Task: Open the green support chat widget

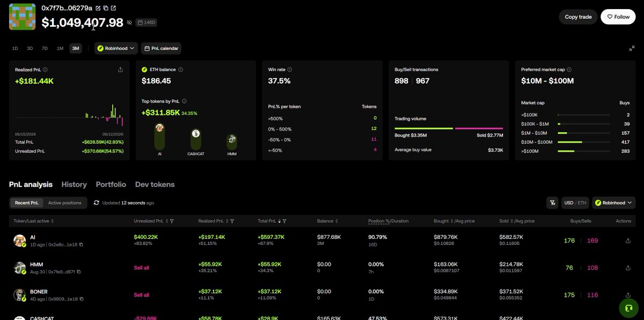Action: coord(628,308)
